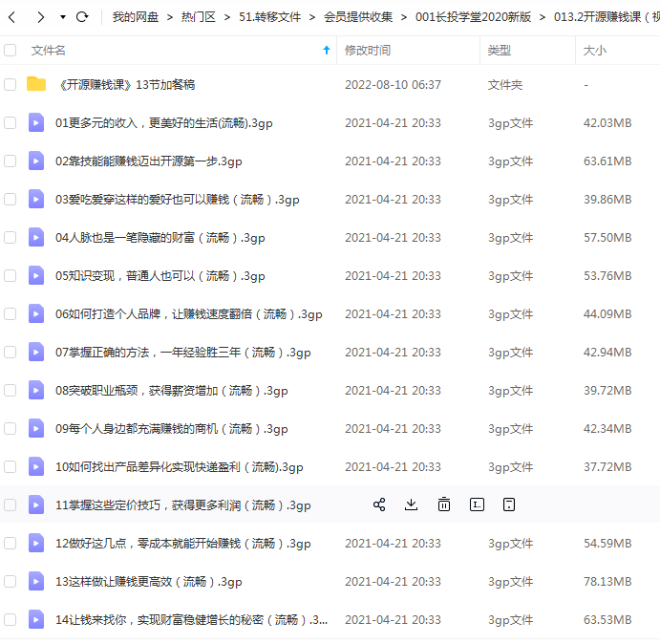Select the 2022-08-10 06:37 date cell
Viewport: 660px width, 644px height.
(393, 85)
